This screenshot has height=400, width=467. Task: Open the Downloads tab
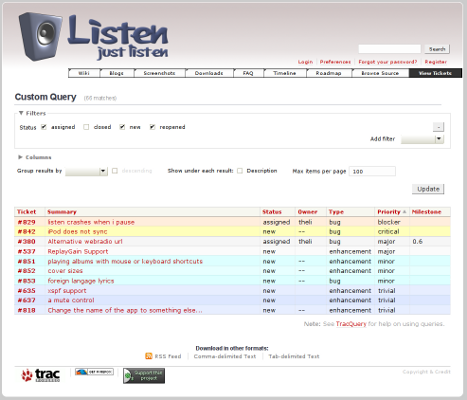pos(209,73)
